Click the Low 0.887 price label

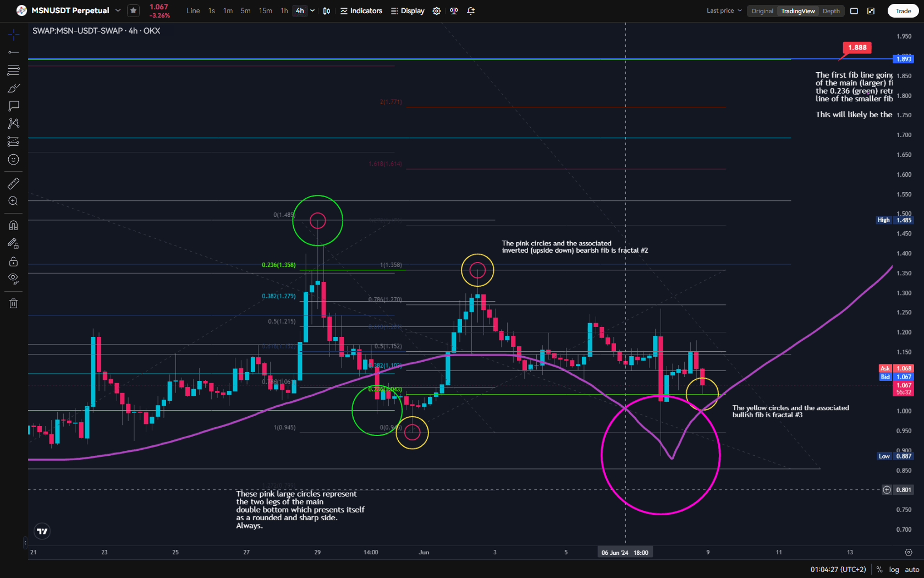895,456
